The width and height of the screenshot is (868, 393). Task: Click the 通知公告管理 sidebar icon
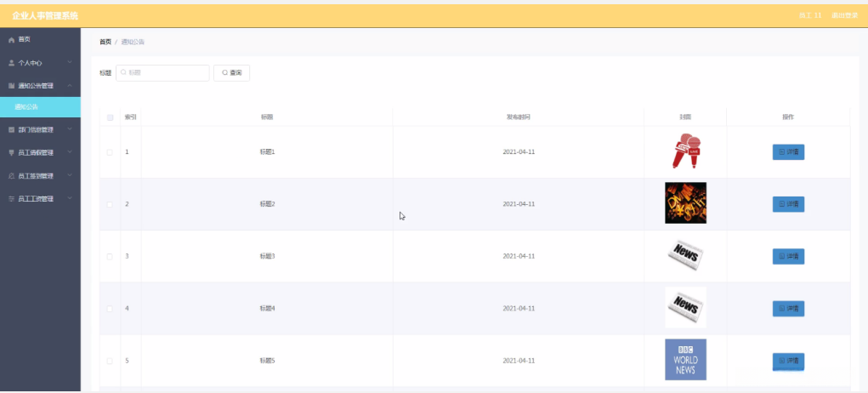point(11,86)
